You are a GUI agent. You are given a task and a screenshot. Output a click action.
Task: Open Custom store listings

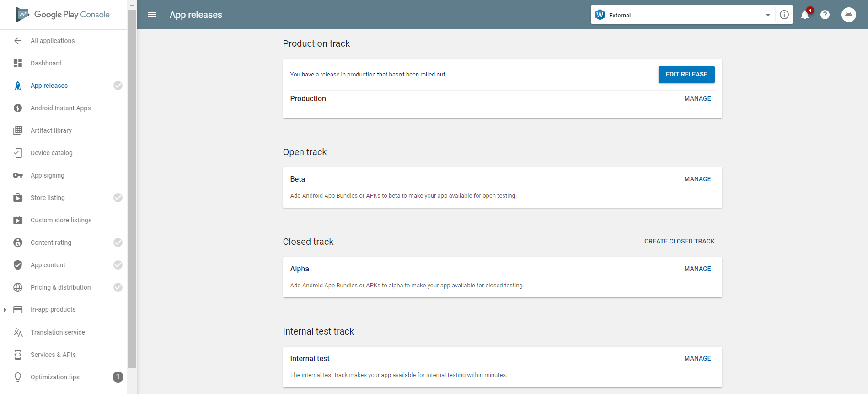click(61, 220)
